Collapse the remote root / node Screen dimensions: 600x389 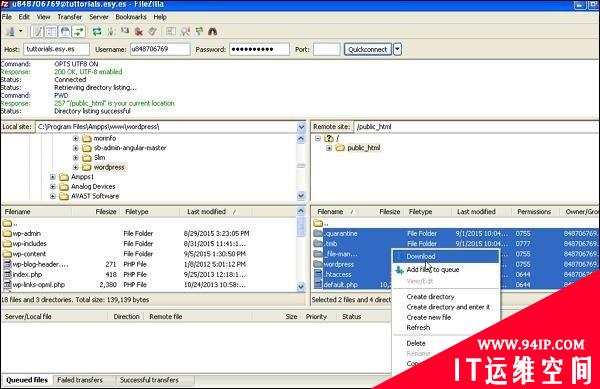click(x=318, y=138)
